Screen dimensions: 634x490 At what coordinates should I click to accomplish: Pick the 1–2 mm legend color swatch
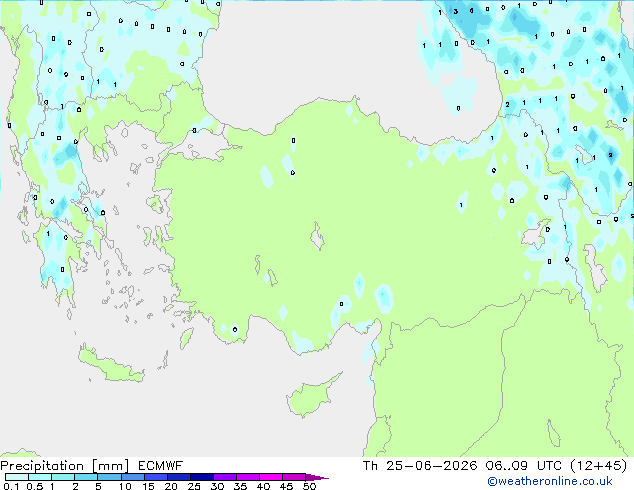pyautogui.click(x=63, y=477)
